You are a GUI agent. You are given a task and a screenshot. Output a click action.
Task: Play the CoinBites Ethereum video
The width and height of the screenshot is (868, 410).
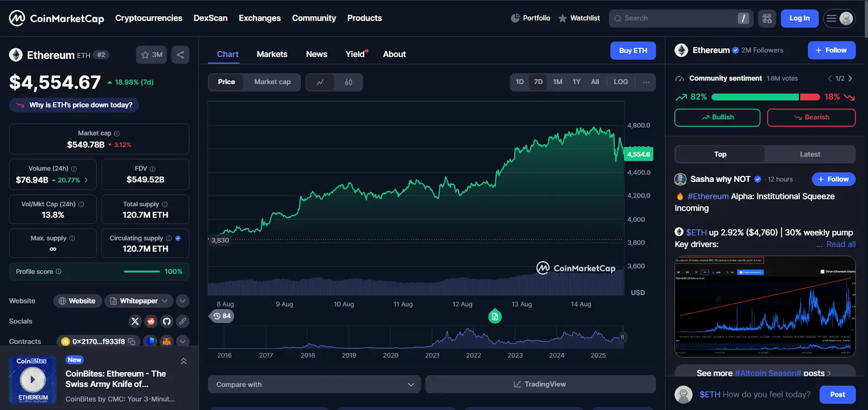pos(33,380)
